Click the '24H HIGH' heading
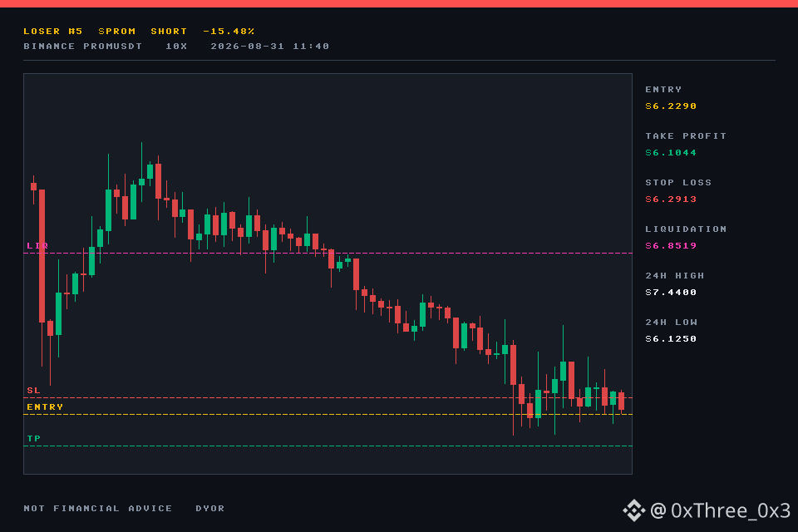This screenshot has width=798, height=532. pos(675,276)
